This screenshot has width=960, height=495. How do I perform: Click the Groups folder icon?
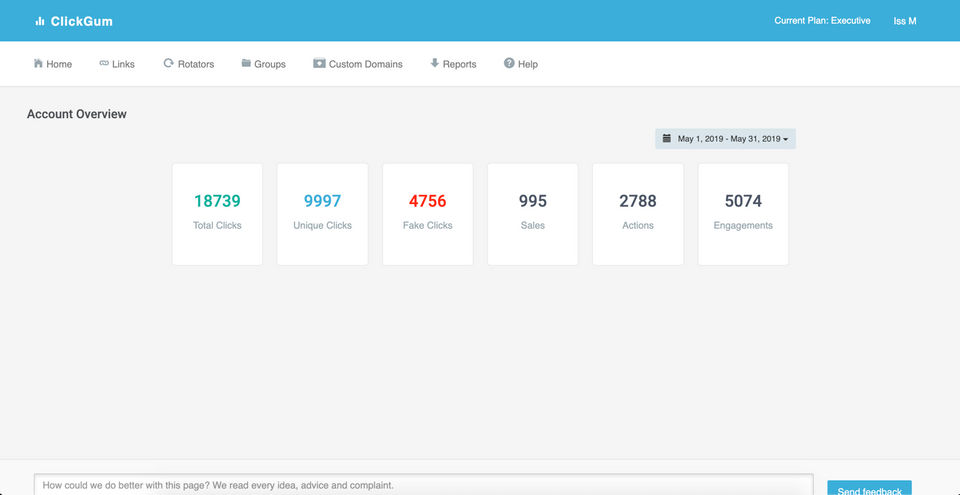(x=246, y=63)
